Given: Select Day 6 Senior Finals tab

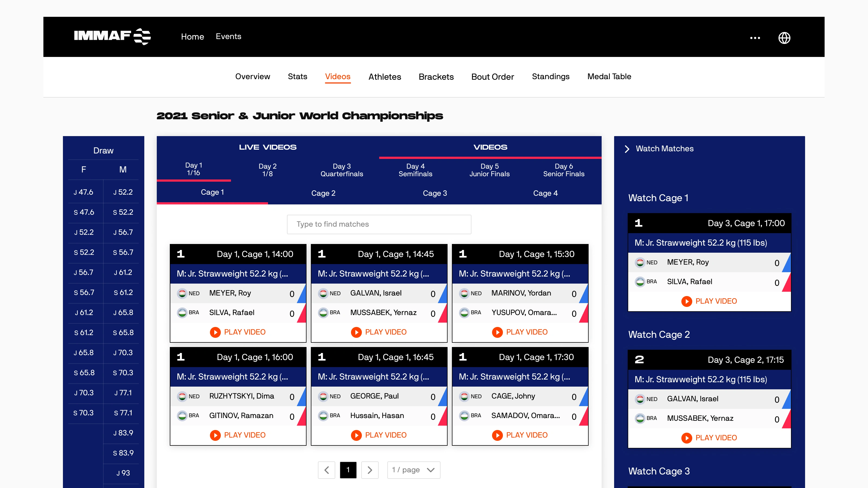Looking at the screenshot, I should click(564, 170).
